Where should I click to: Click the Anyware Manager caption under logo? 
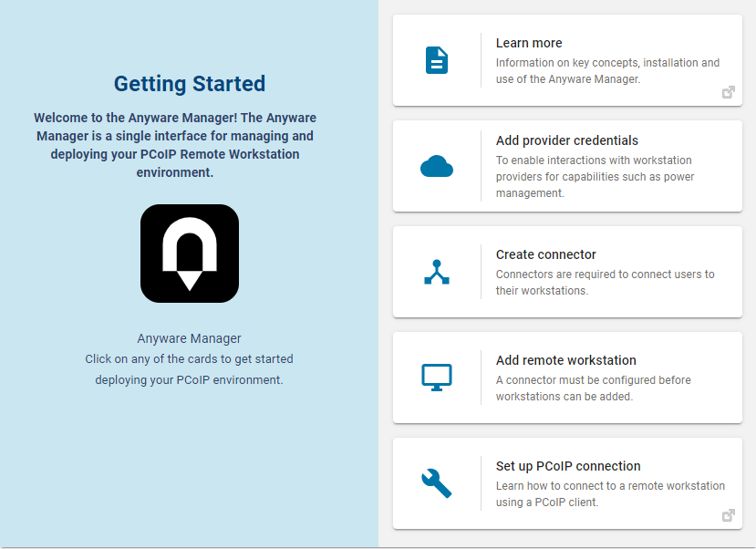tap(189, 338)
